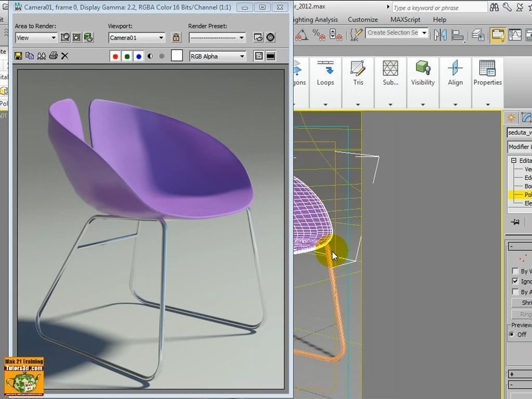The width and height of the screenshot is (532, 399).
Task: Clone the rendered frame window
Action: click(41, 56)
